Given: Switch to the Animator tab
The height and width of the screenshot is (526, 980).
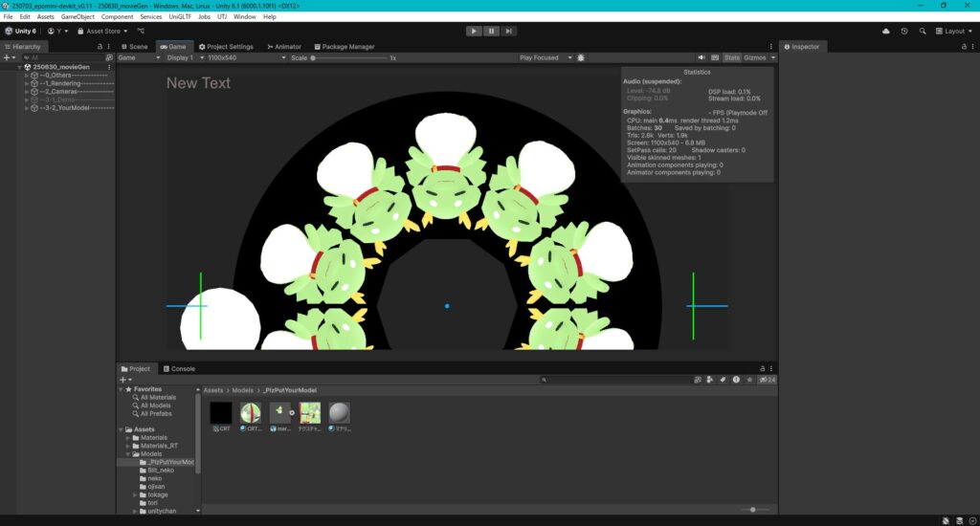Looking at the screenshot, I should (x=283, y=47).
